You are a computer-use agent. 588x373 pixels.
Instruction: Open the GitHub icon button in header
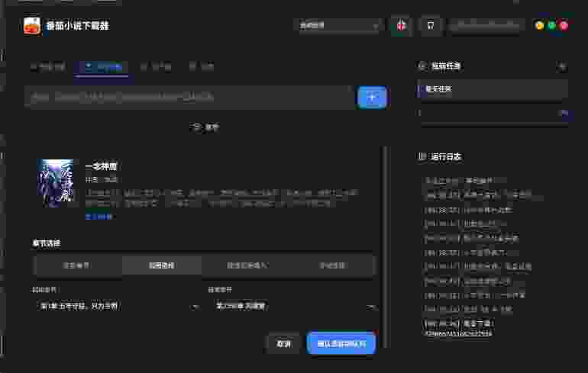click(431, 25)
